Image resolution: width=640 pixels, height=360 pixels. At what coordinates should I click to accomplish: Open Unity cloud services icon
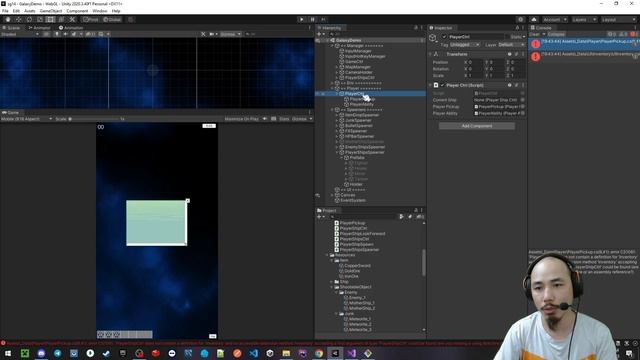coord(533,19)
